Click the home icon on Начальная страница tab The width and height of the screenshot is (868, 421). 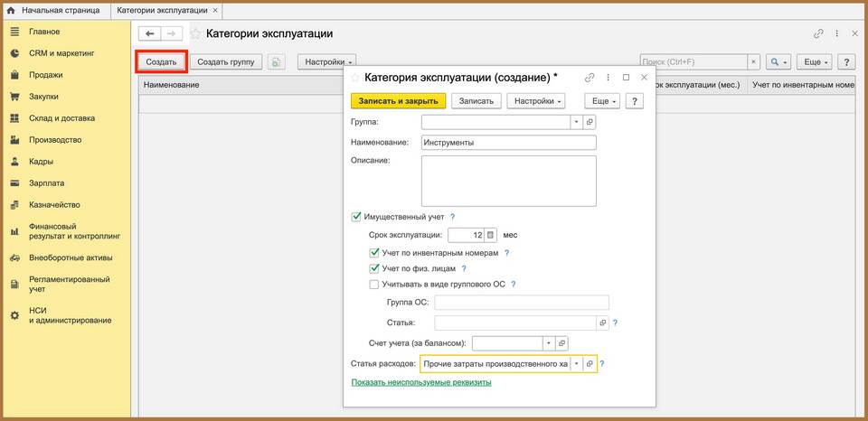[12, 10]
